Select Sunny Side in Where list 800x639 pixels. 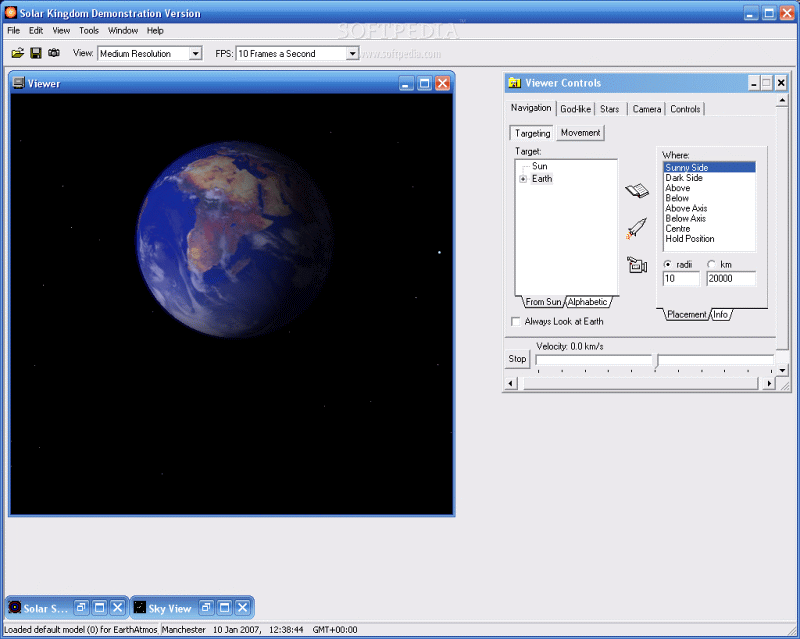pyautogui.click(x=709, y=167)
